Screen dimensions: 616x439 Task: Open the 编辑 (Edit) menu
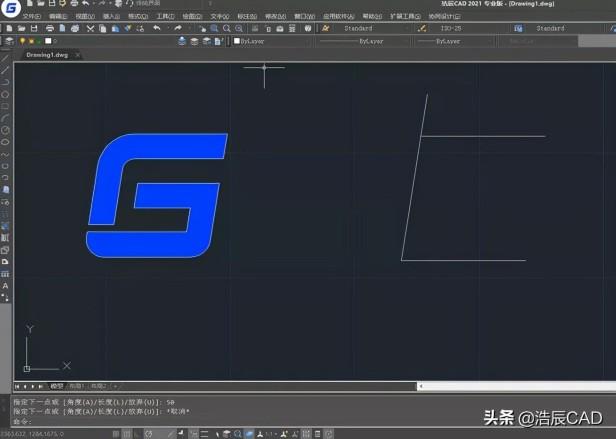(x=58, y=17)
